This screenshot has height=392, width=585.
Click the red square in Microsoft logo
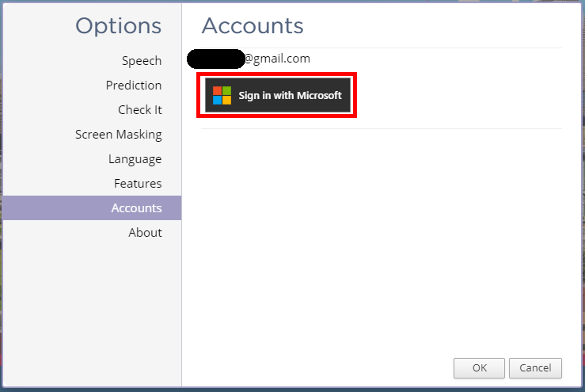[218, 91]
